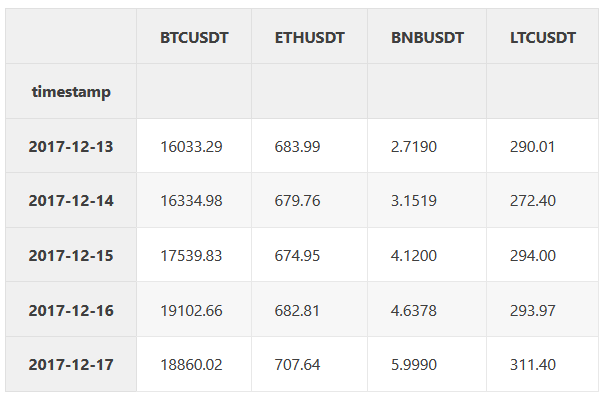Viewport: 612px width, 404px height.
Task: Select the LTCUSDT value 290.01
Action: pos(533,147)
